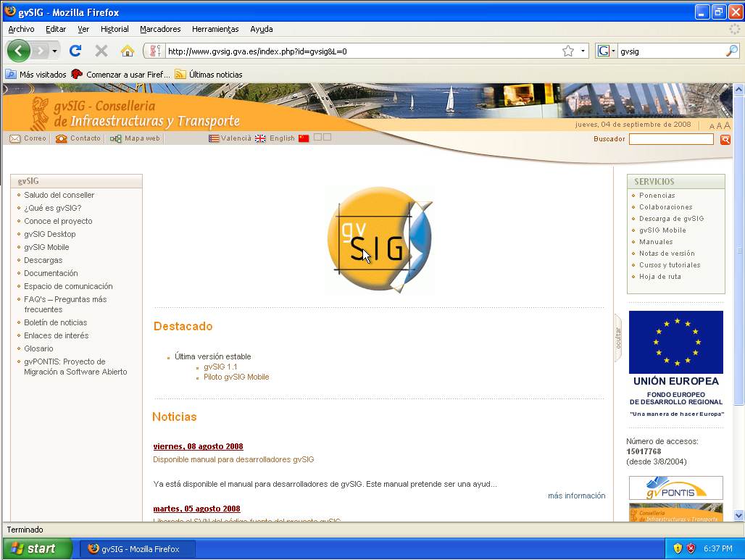Viewport: 745px width, 560px height.
Task: Click the Buscador text input field
Action: tap(671, 139)
